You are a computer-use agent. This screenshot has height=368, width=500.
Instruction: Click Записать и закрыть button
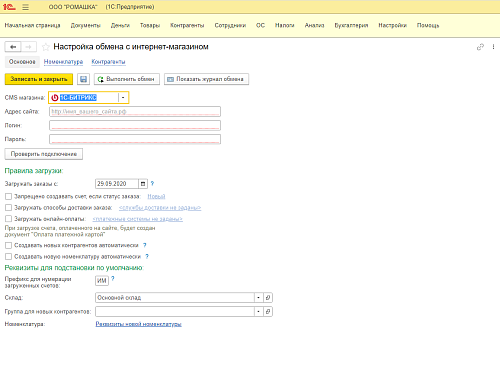coord(39,79)
